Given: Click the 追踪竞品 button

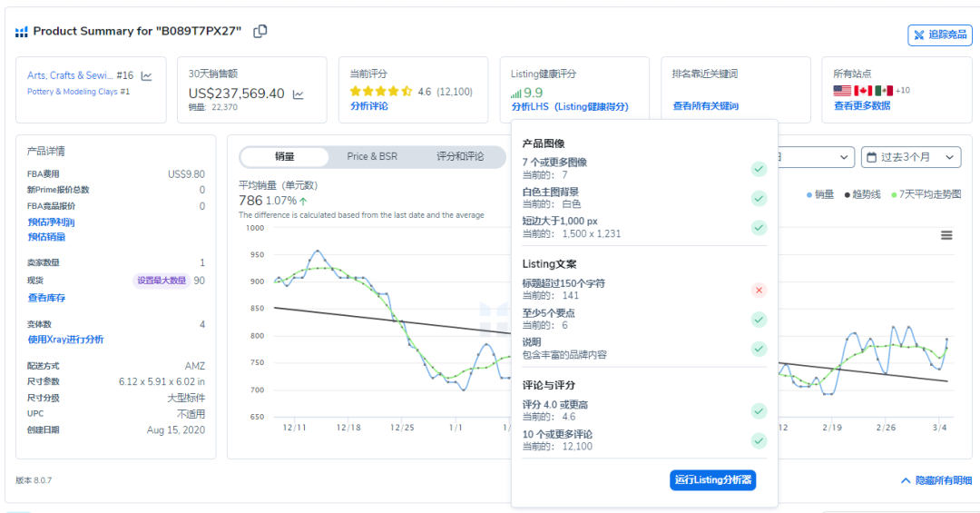Looking at the screenshot, I should [940, 35].
